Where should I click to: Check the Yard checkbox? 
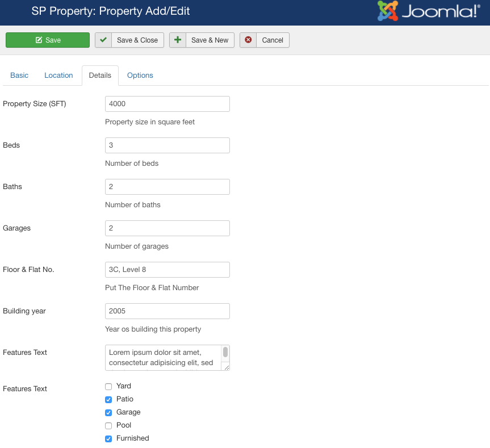click(108, 386)
